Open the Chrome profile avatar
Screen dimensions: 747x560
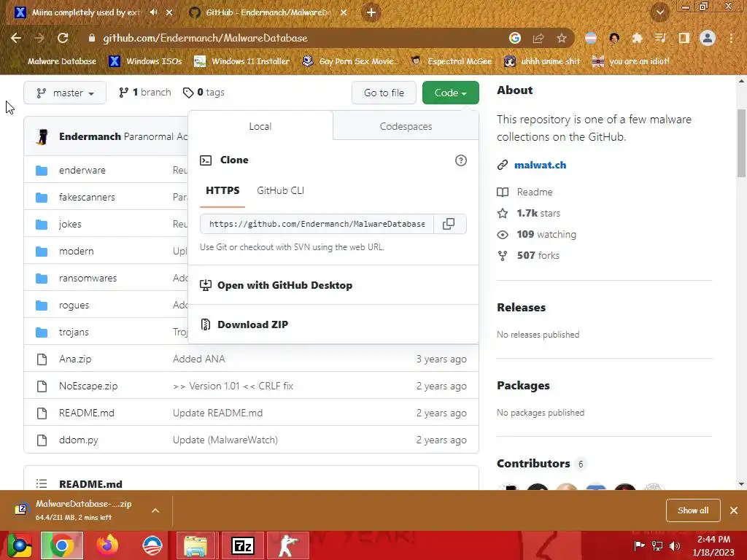[708, 38]
